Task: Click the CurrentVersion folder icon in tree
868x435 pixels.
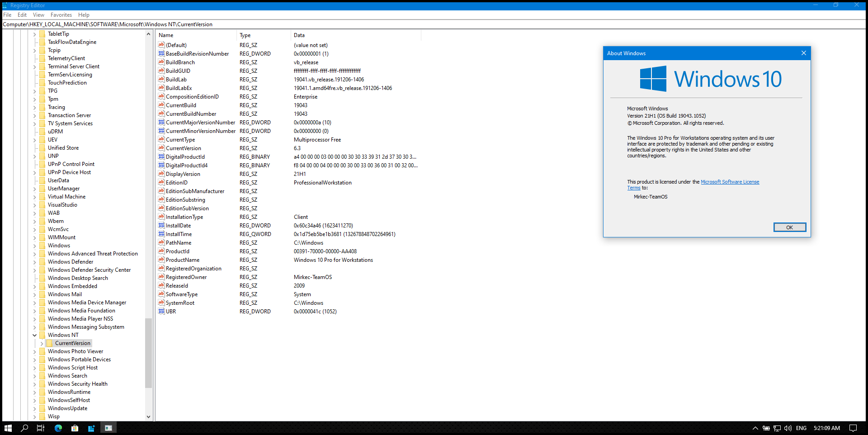Action: [49, 343]
